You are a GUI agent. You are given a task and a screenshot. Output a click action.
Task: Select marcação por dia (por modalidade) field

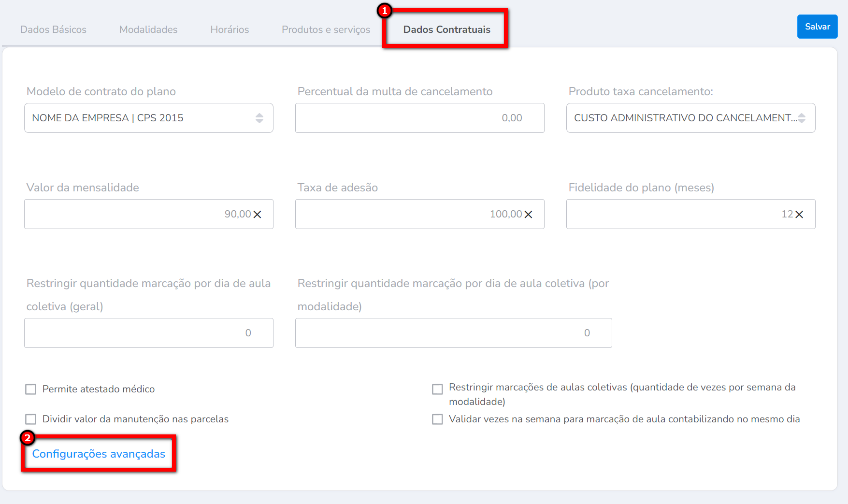[x=453, y=333]
